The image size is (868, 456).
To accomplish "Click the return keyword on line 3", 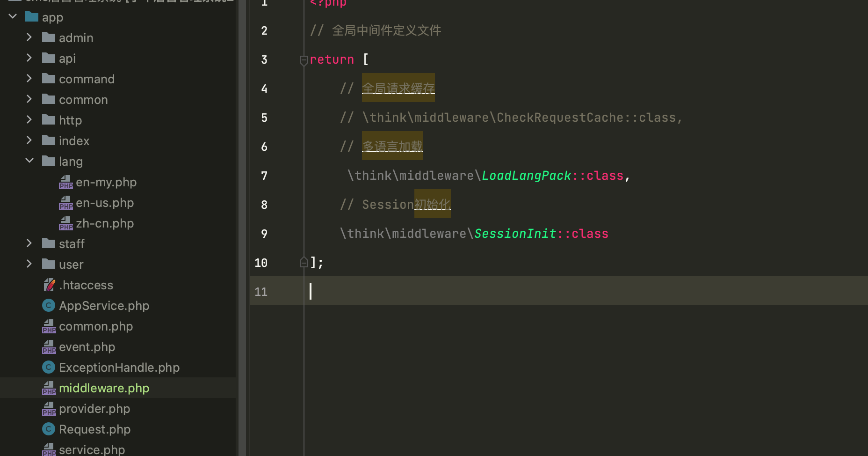I will pyautogui.click(x=332, y=59).
